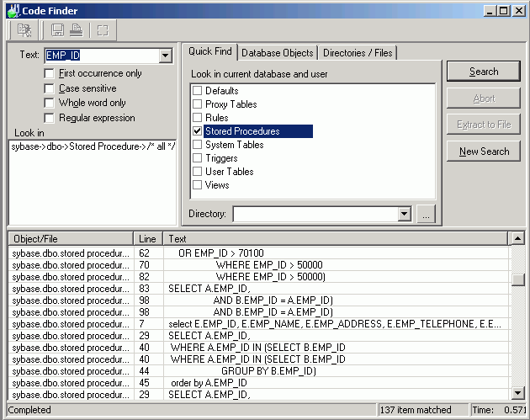The height and width of the screenshot is (420, 530).
Task: Click line number 44 cell
Action: coord(148,371)
